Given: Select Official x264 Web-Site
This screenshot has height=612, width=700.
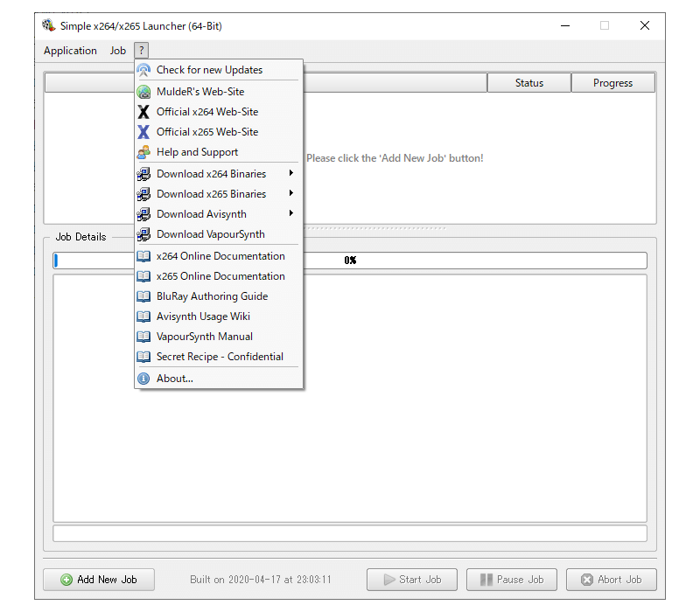Looking at the screenshot, I should 219,112.
